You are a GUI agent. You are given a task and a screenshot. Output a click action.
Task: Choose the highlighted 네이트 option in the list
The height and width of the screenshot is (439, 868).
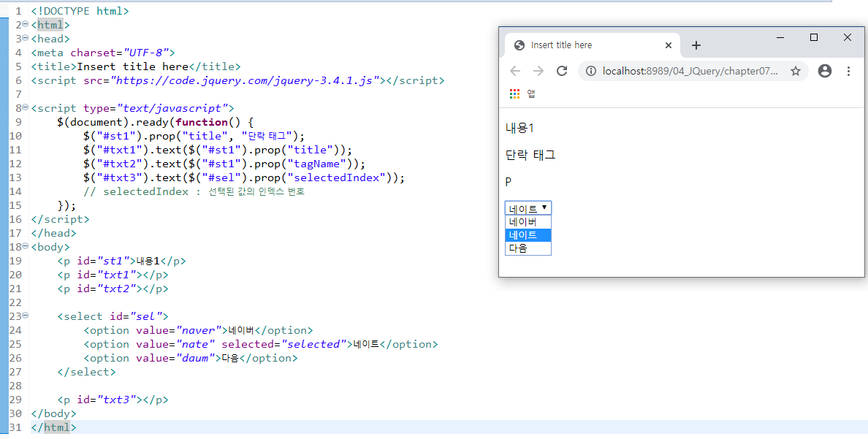point(528,234)
